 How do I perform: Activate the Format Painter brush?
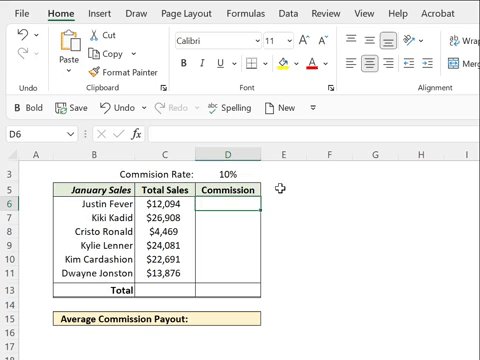pyautogui.click(x=94, y=72)
